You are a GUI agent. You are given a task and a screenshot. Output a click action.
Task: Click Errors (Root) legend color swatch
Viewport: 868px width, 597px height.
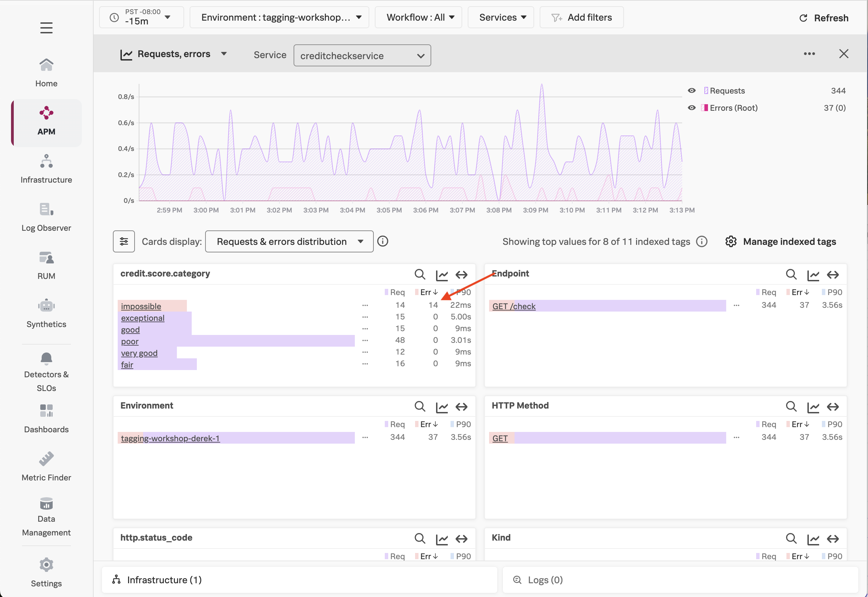(704, 108)
